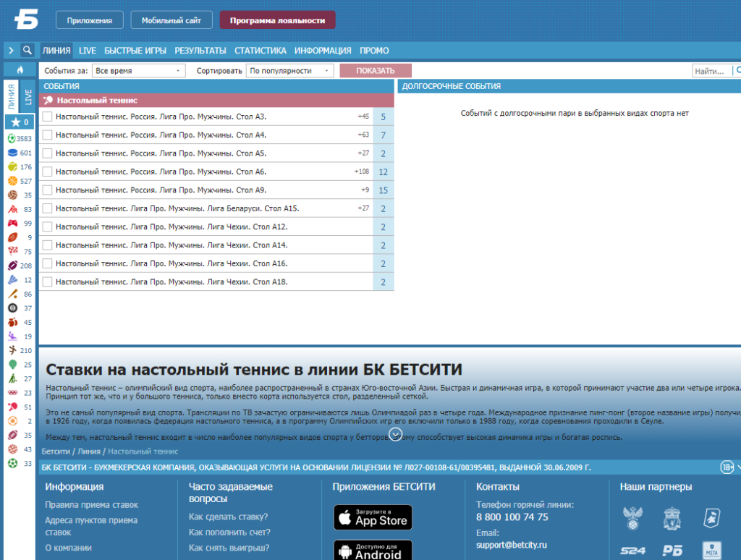Click the Линия breadcrumb link
Image resolution: width=741 pixels, height=560 pixels.
89,451
